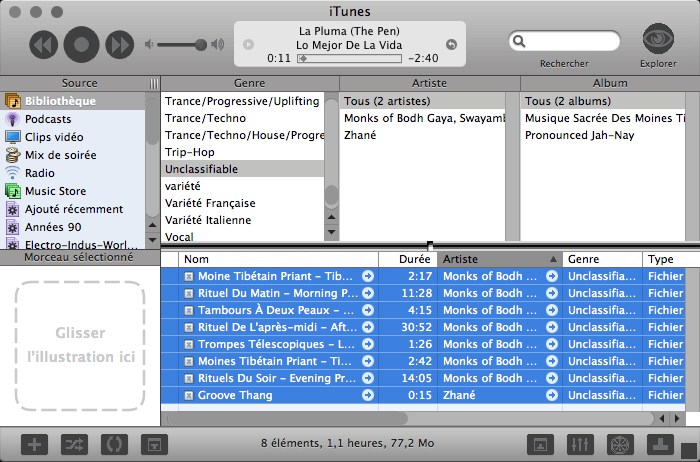
Task: Uncheck the Groove Thang track checkbox
Action: [x=188, y=395]
